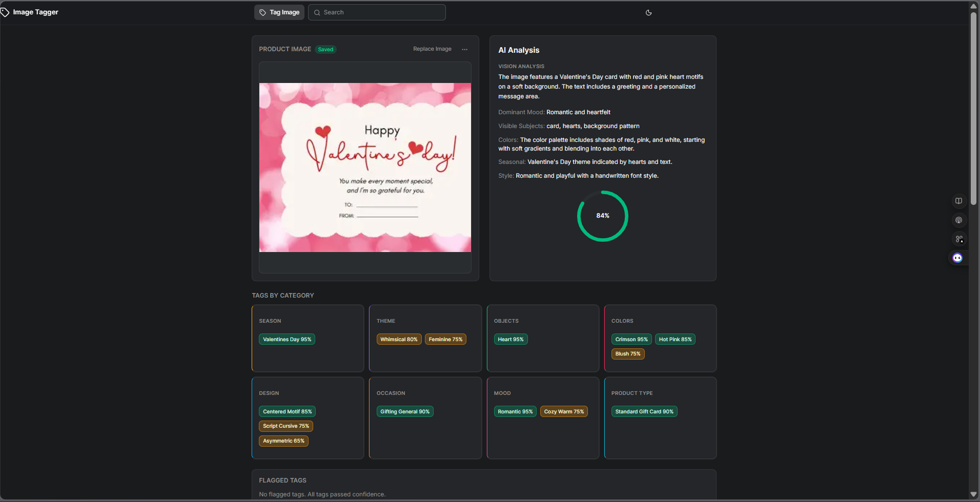Click the tag icon inside the Tag Image button
980x502 pixels.
(262, 12)
